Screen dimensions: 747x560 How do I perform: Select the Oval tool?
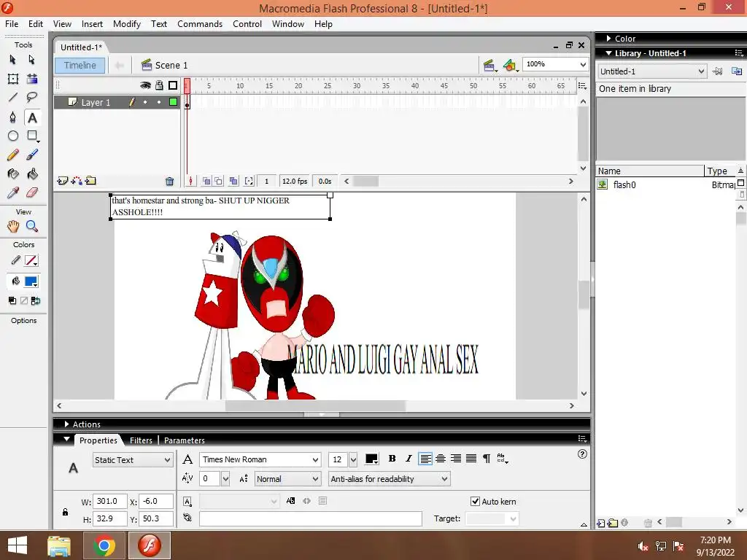13,136
